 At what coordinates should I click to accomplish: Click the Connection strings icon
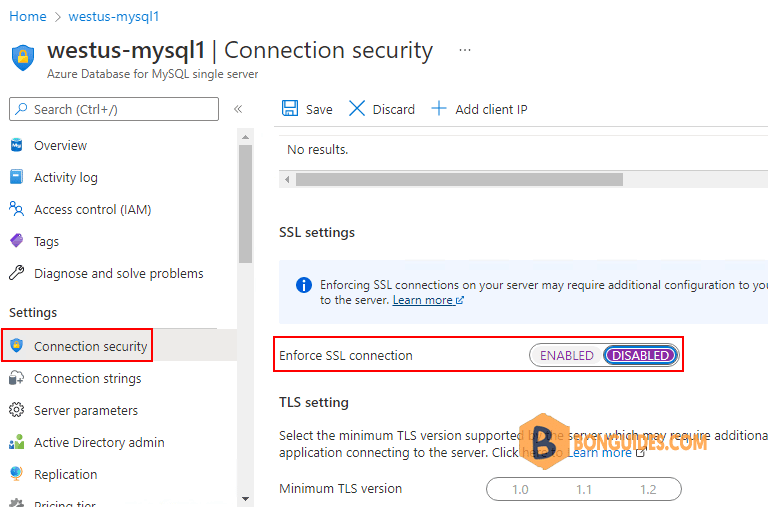[x=17, y=378]
